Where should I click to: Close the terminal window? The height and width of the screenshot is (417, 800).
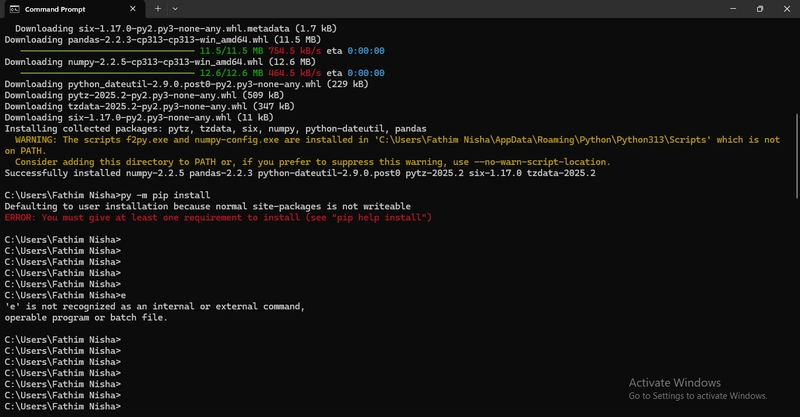click(787, 9)
